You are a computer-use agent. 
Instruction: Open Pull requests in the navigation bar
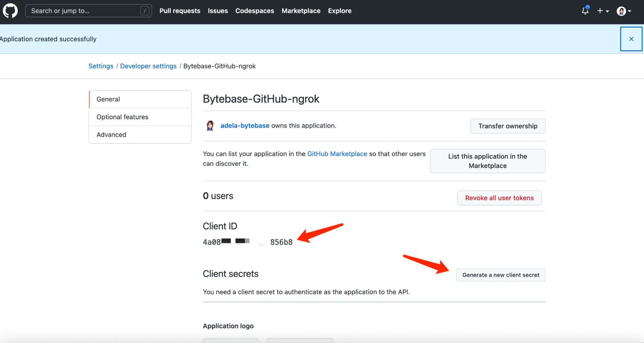pyautogui.click(x=179, y=11)
